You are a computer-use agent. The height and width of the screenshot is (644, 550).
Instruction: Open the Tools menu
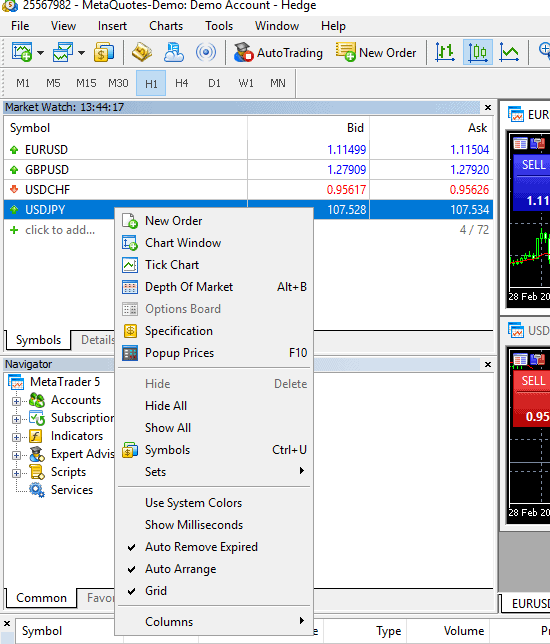tap(219, 26)
